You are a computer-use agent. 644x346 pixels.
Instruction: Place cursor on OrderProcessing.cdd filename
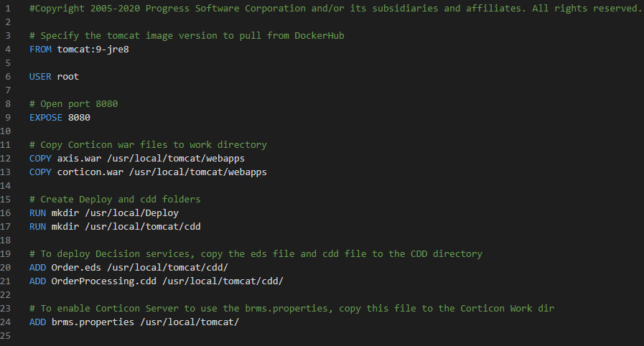coord(103,281)
